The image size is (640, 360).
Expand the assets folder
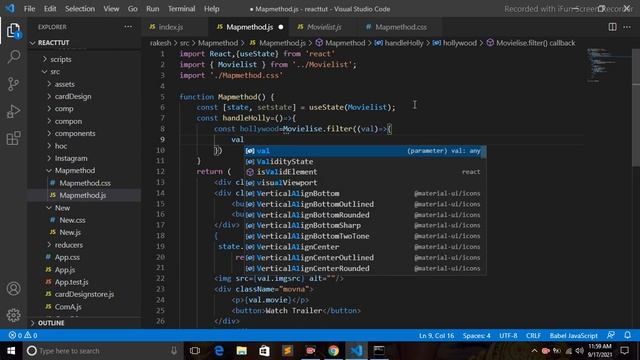click(x=64, y=84)
